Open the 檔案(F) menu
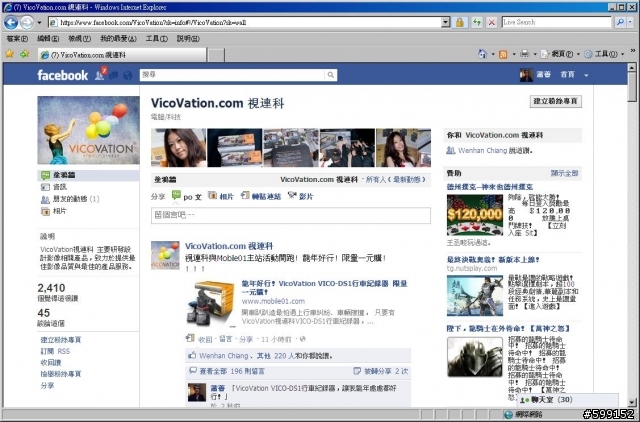The height and width of the screenshot is (422, 640). (17, 39)
